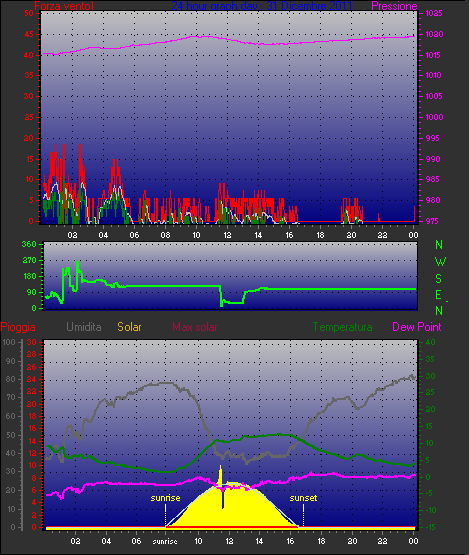The height and width of the screenshot is (555, 469).
Task: Click the 'Forza vento' wind label
Action: pos(64,6)
